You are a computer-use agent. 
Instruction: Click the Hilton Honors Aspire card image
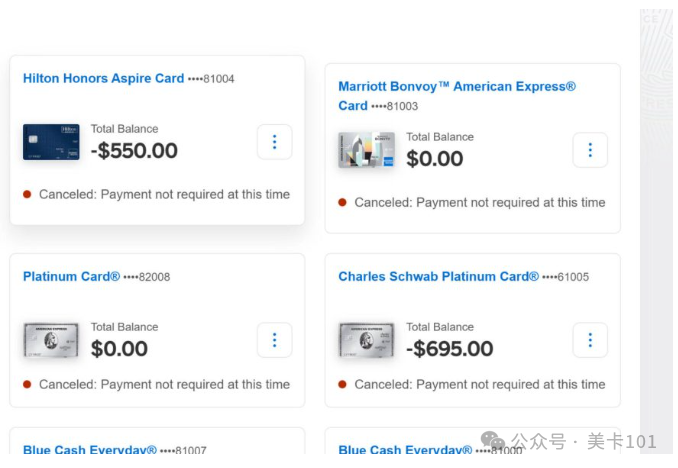pos(51,142)
